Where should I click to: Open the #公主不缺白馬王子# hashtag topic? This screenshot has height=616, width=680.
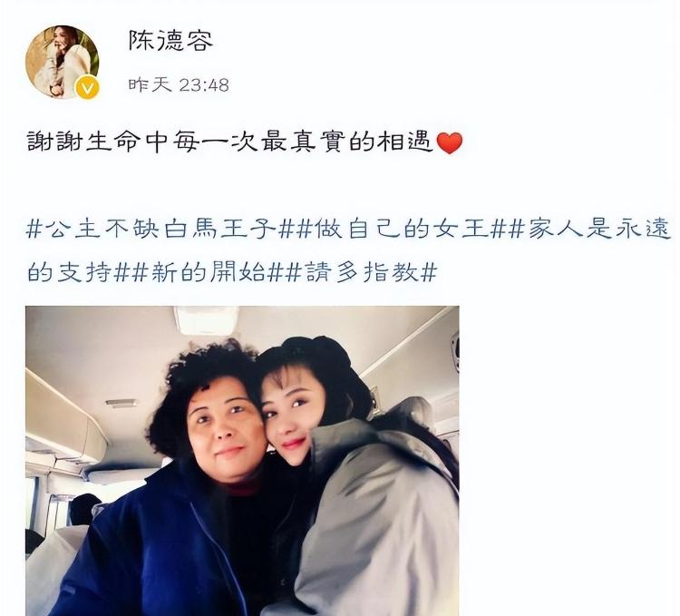(x=160, y=229)
